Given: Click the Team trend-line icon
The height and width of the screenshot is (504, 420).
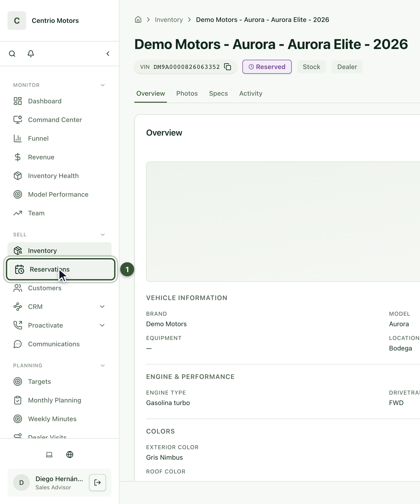Looking at the screenshot, I should [x=18, y=213].
